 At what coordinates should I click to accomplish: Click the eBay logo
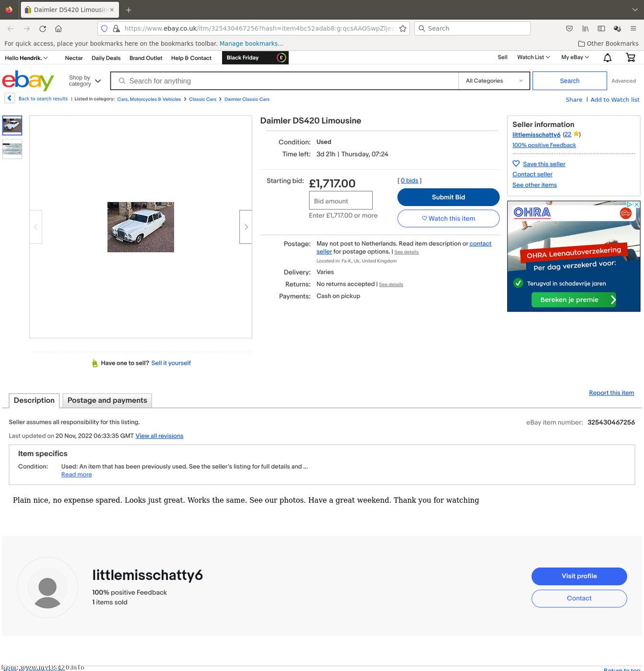[x=28, y=81]
